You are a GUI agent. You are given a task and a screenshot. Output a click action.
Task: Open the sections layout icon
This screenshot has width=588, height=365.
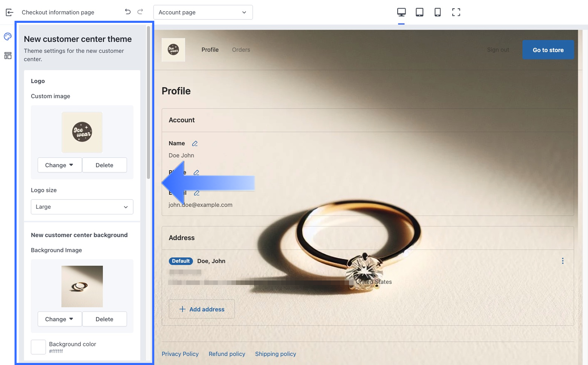click(8, 56)
